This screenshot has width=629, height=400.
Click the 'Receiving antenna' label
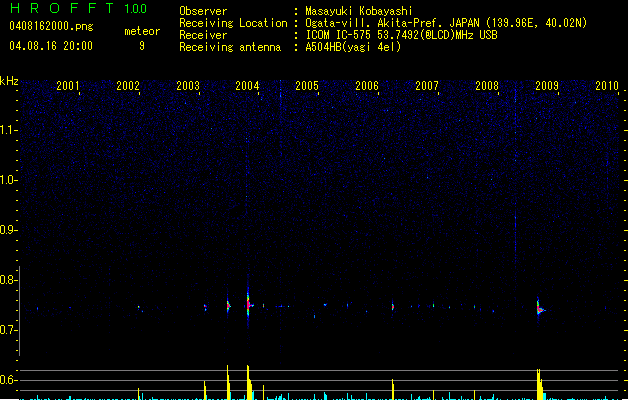pyautogui.click(x=230, y=47)
